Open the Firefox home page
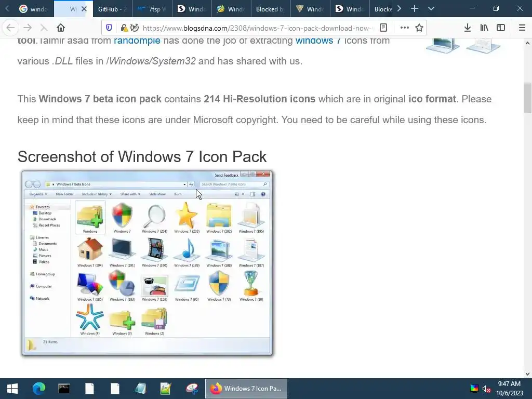Screen dimensions: 532x399 pyautogui.click(x=61, y=28)
